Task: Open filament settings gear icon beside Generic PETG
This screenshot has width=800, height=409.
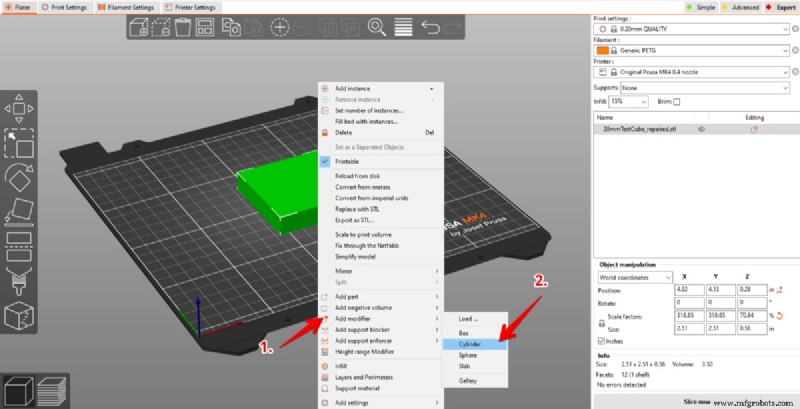Action: click(795, 50)
